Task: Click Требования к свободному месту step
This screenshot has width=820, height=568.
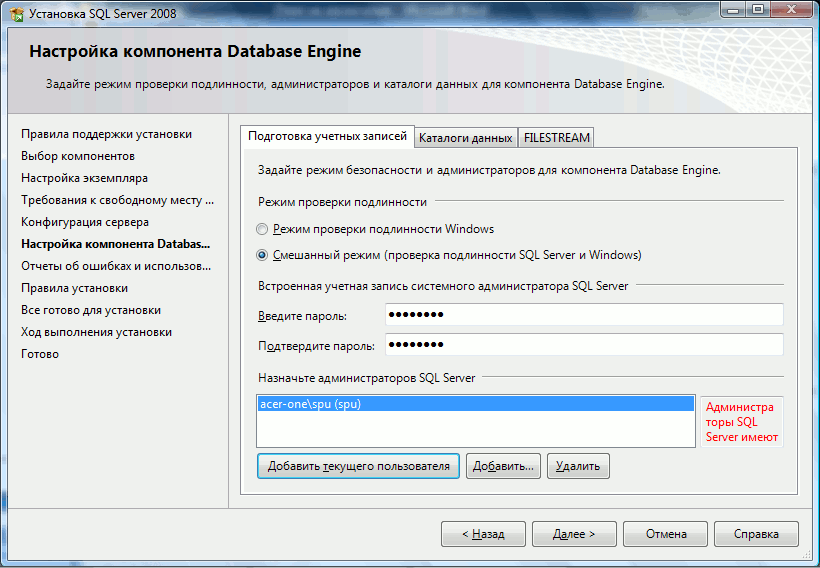Action: pos(117,200)
